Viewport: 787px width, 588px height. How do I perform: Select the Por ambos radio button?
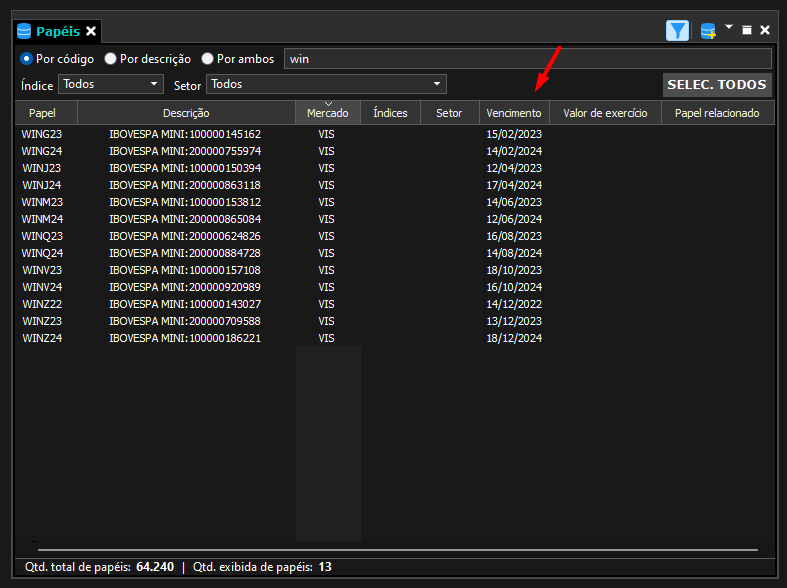coord(207,59)
